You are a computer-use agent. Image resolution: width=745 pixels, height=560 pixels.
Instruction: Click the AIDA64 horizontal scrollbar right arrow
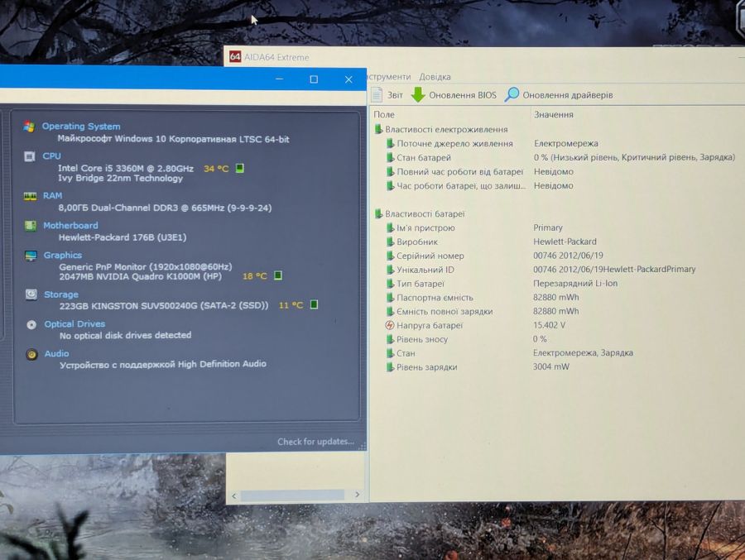[x=358, y=495]
